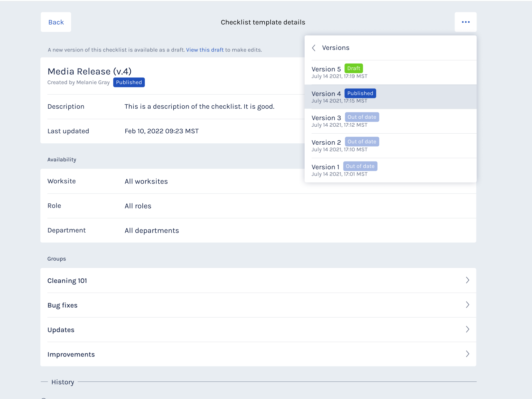Expand the Bug fixes group
The image size is (532, 399).
pos(467,305)
